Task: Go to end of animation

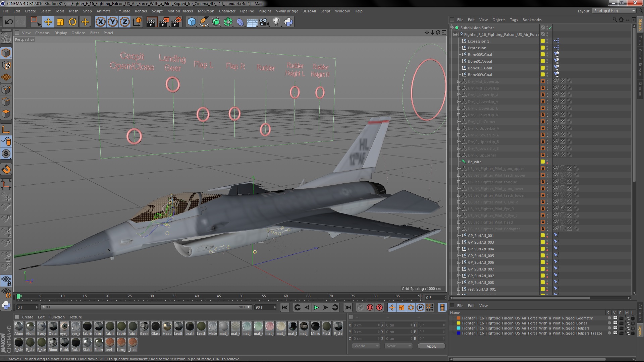Action: [x=348, y=307]
